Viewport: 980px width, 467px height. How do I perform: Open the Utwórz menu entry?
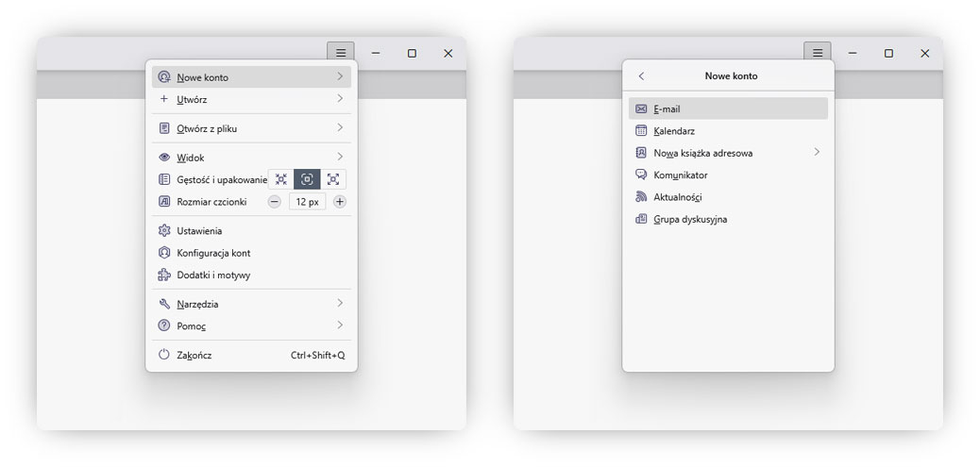251,99
